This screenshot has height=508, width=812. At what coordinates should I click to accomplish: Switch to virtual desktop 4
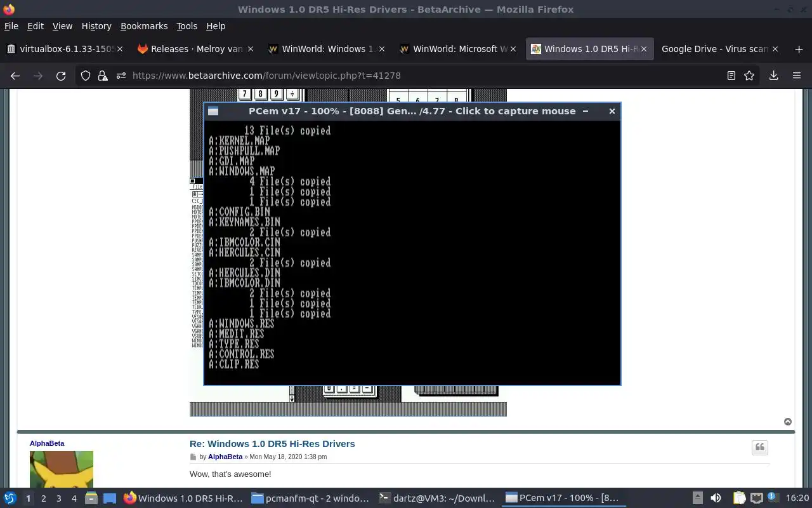74,498
